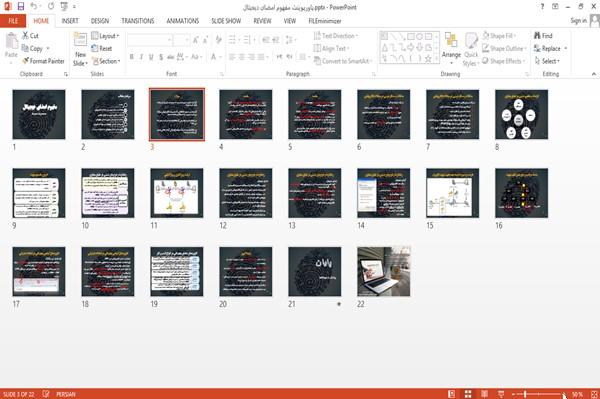This screenshot has width=600, height=399.
Task: Toggle Underline formatting button
Action: coord(151,57)
